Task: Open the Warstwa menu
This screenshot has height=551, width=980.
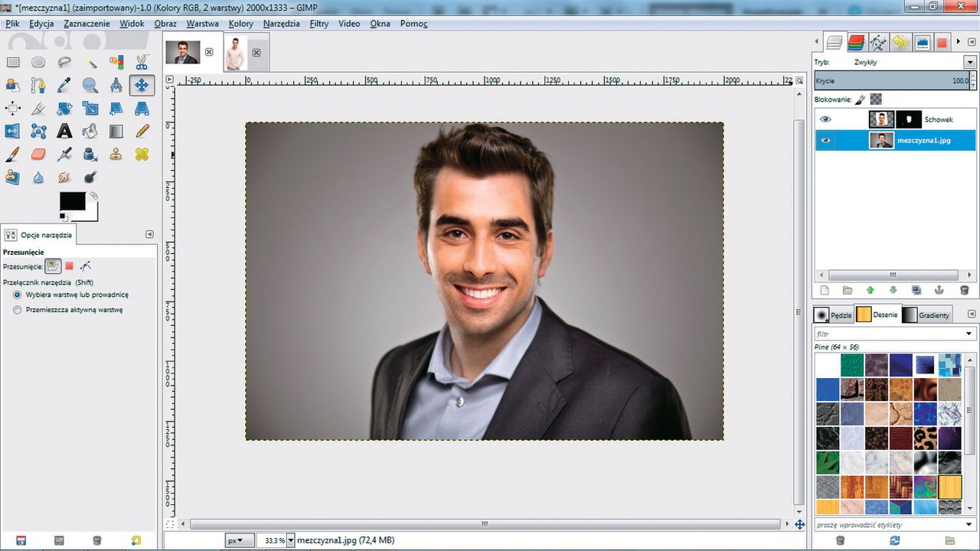Action: point(202,24)
